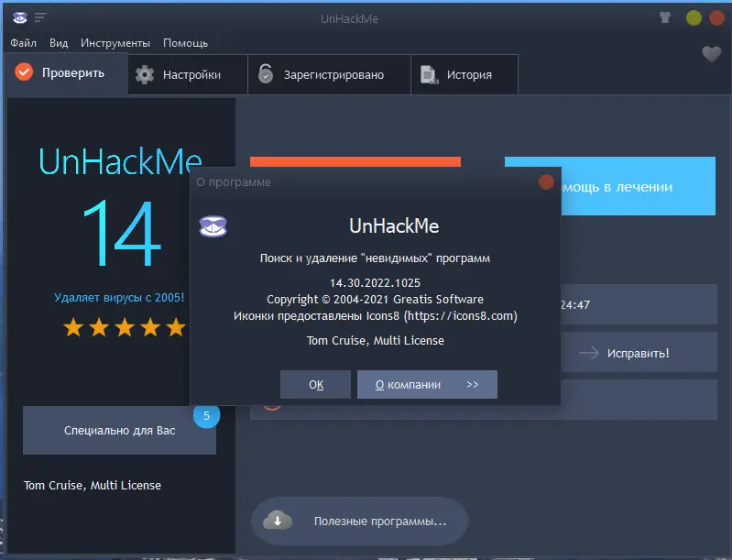
Task: Click the version number 14.30.2022.1025
Action: (375, 283)
